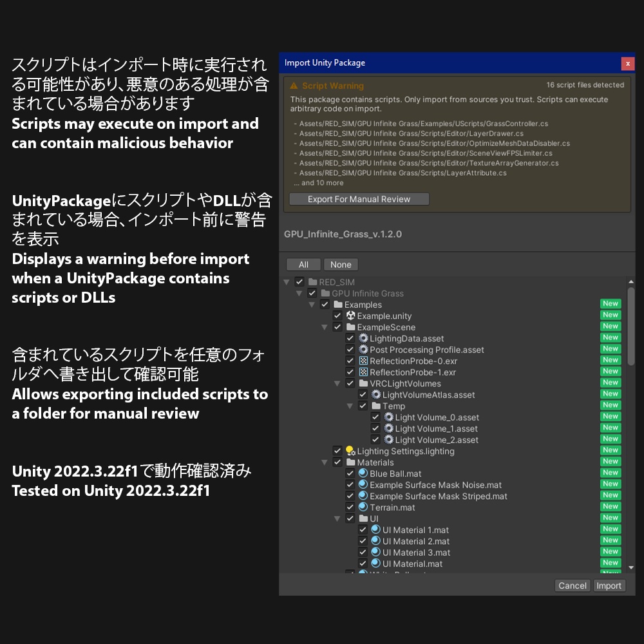Click the Post Processing Profile.asset icon
This screenshot has height=644, width=644.
click(x=363, y=350)
